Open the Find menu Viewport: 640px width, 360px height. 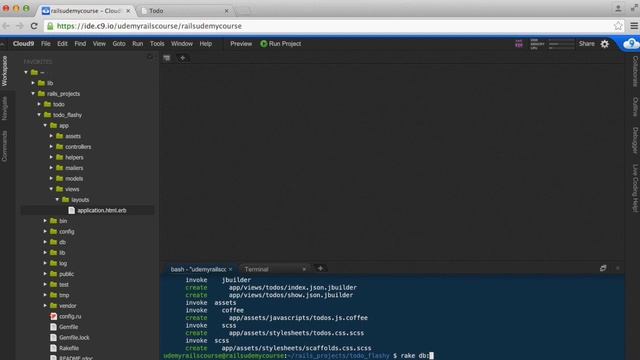(80, 44)
